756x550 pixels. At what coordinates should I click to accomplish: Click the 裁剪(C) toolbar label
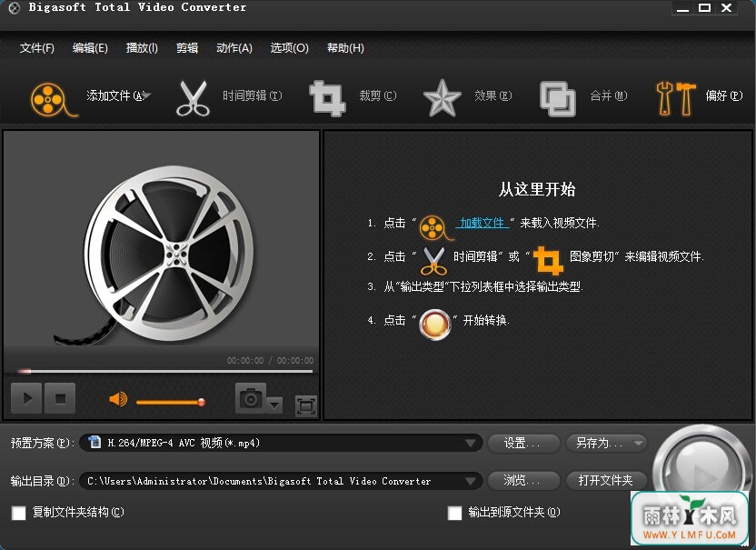pos(377,95)
